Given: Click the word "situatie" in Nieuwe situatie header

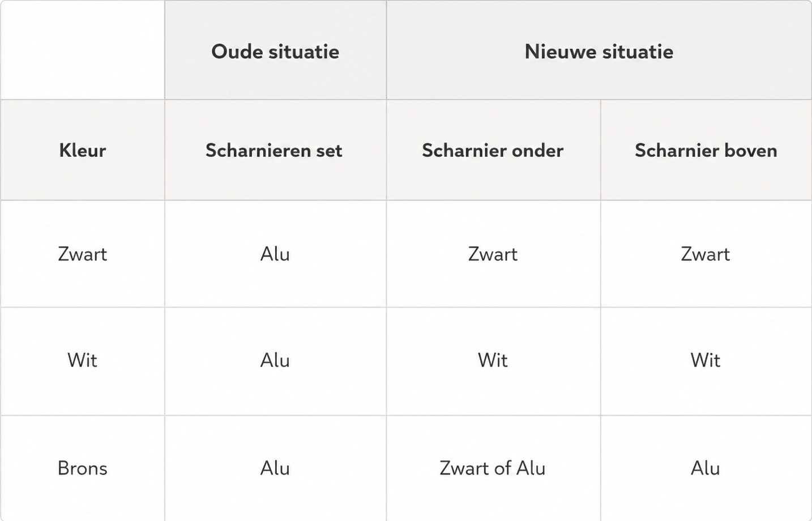Looking at the screenshot, I should tap(638, 52).
